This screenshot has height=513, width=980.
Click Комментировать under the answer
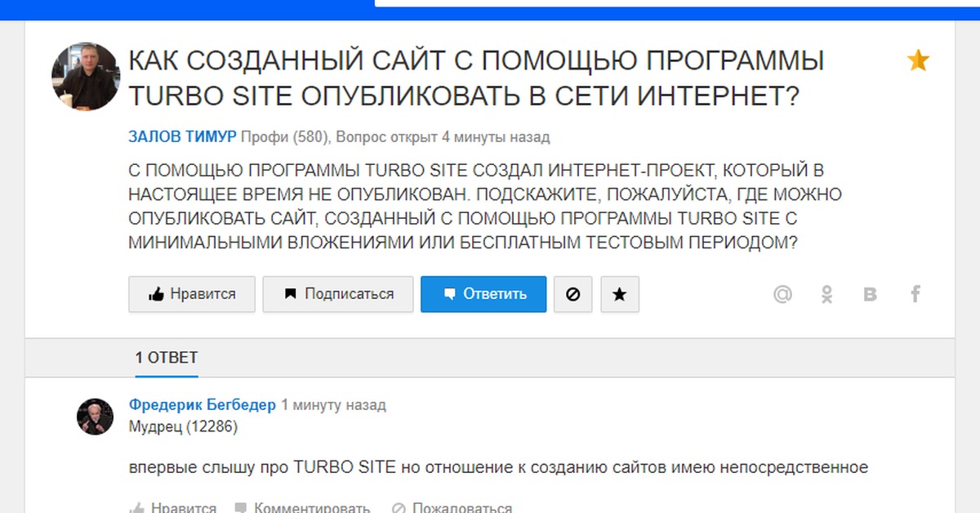(x=302, y=508)
